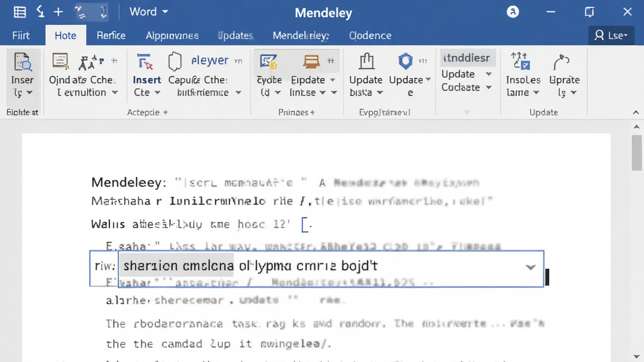Screen dimensions: 644x362
Task: Expand the Uprate lg dropdown arrow
Action: pos(574,93)
